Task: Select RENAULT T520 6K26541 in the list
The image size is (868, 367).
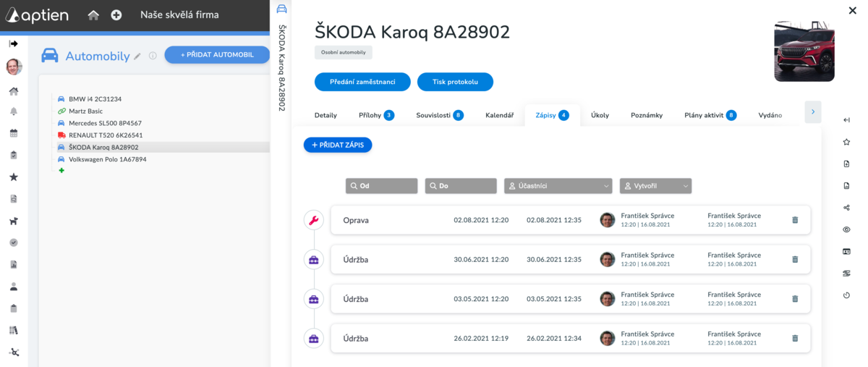Action: (x=106, y=135)
